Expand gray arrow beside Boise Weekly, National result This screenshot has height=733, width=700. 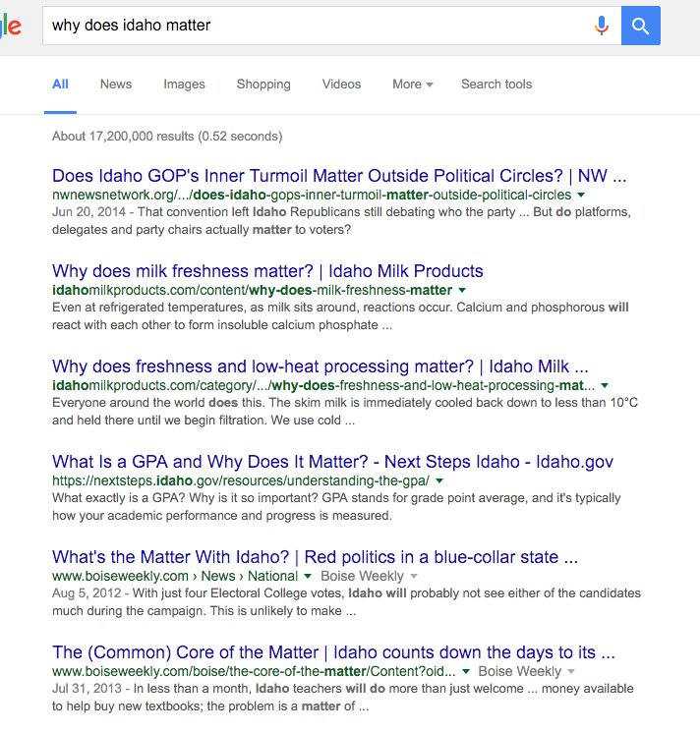coord(413,577)
